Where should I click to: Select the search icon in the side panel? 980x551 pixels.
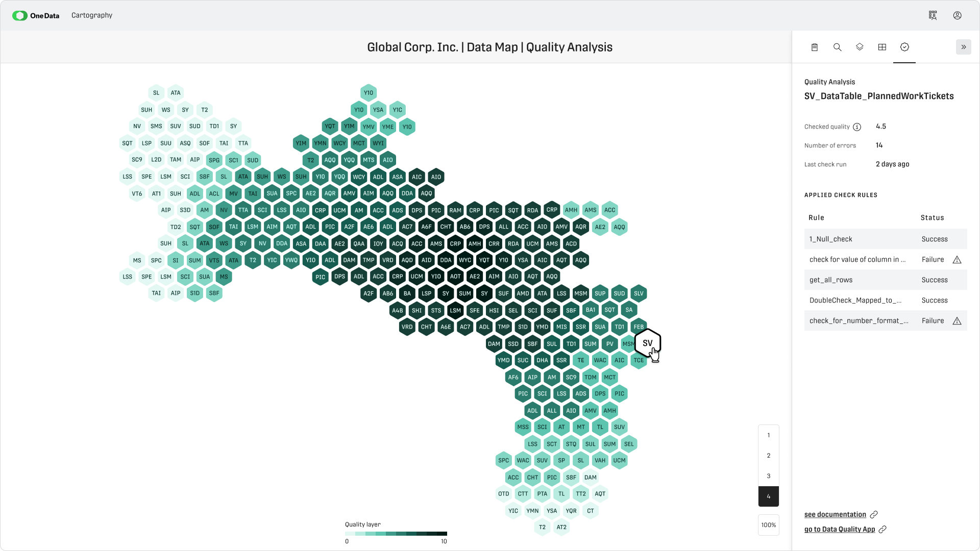[837, 47]
